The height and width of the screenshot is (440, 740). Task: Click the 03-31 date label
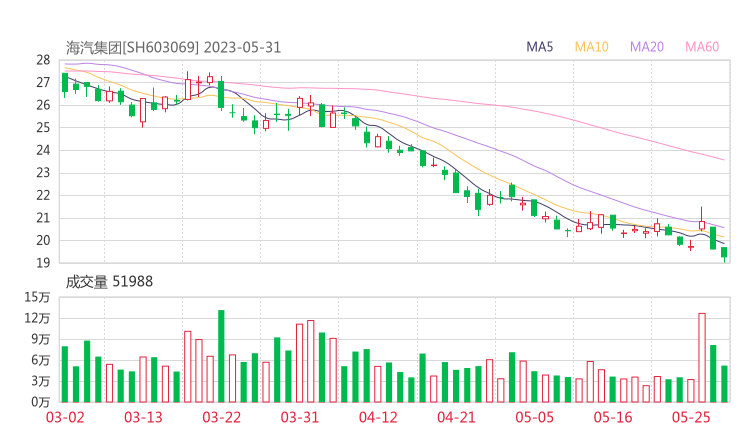300,417
